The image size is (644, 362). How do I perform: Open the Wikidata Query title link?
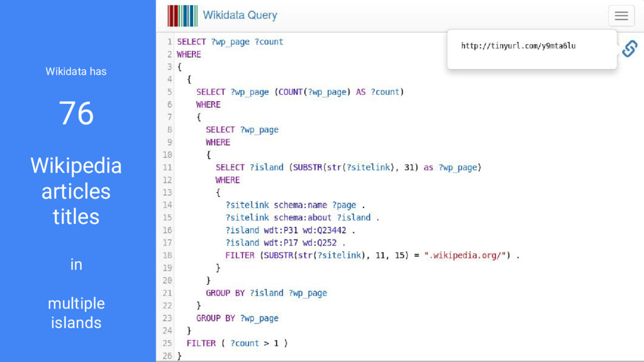pos(240,15)
